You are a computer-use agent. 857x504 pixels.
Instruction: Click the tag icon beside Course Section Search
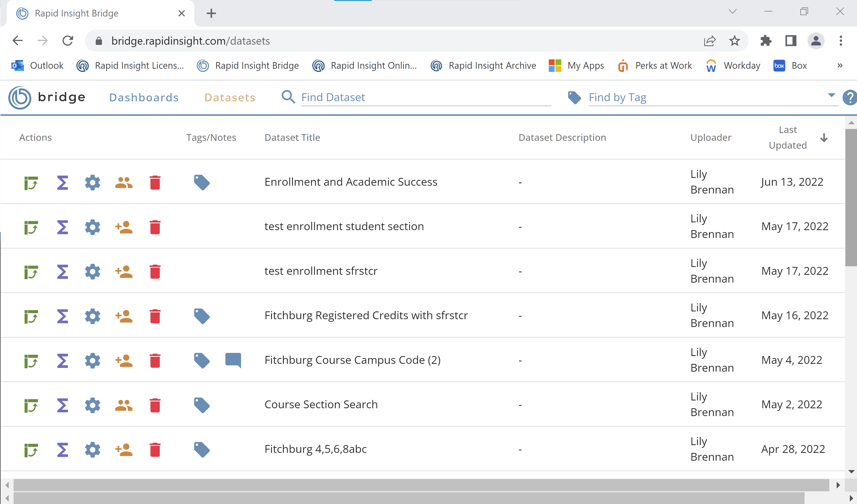tap(202, 405)
